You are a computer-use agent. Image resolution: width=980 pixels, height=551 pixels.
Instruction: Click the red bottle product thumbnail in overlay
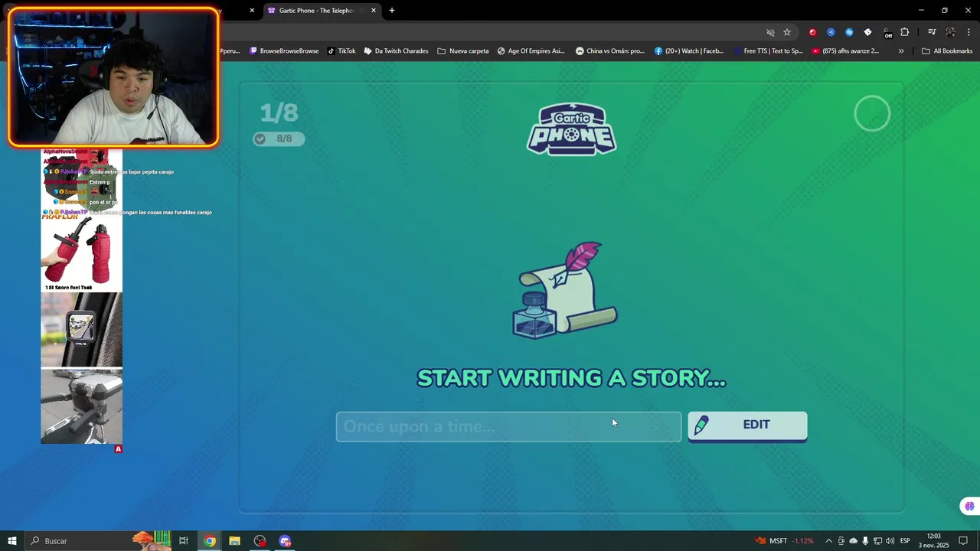coord(81,253)
